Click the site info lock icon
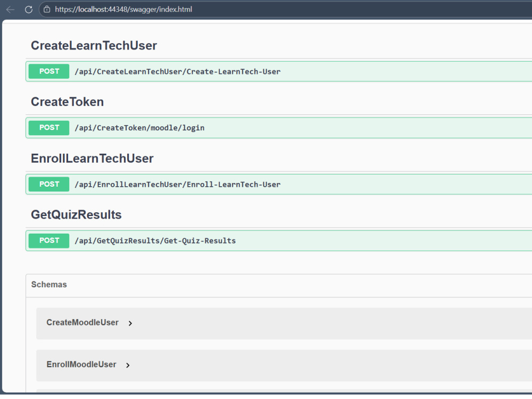The image size is (532, 399). click(47, 10)
